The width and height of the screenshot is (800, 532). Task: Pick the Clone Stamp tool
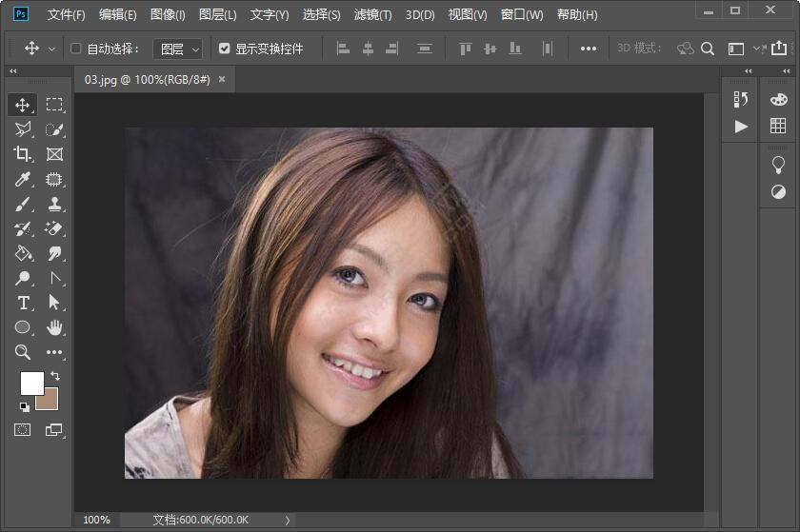(54, 204)
